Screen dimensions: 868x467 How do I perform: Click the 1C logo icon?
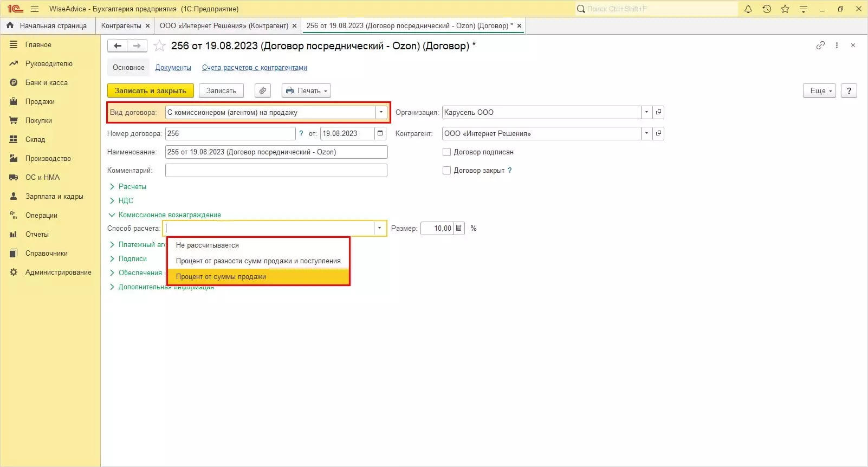[15, 9]
